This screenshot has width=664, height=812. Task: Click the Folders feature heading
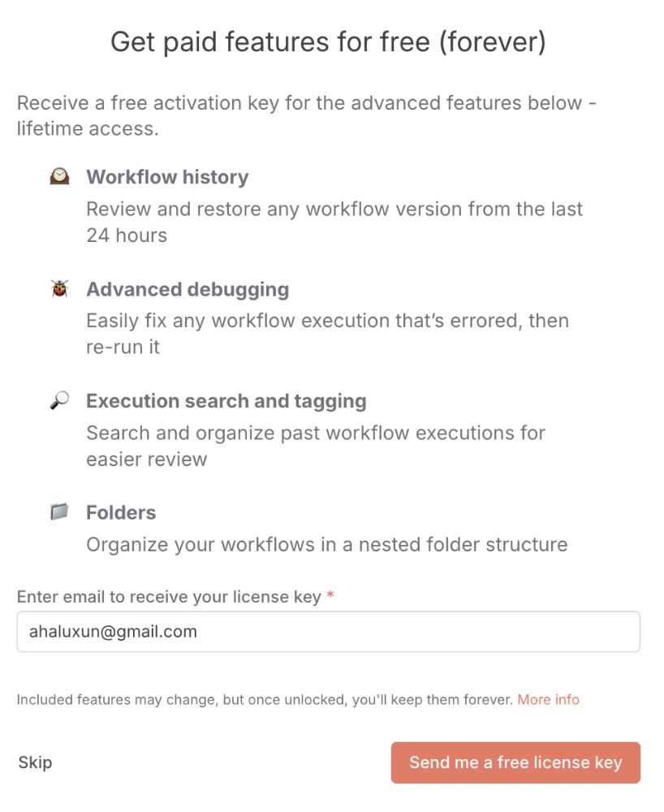pyautogui.click(x=121, y=512)
